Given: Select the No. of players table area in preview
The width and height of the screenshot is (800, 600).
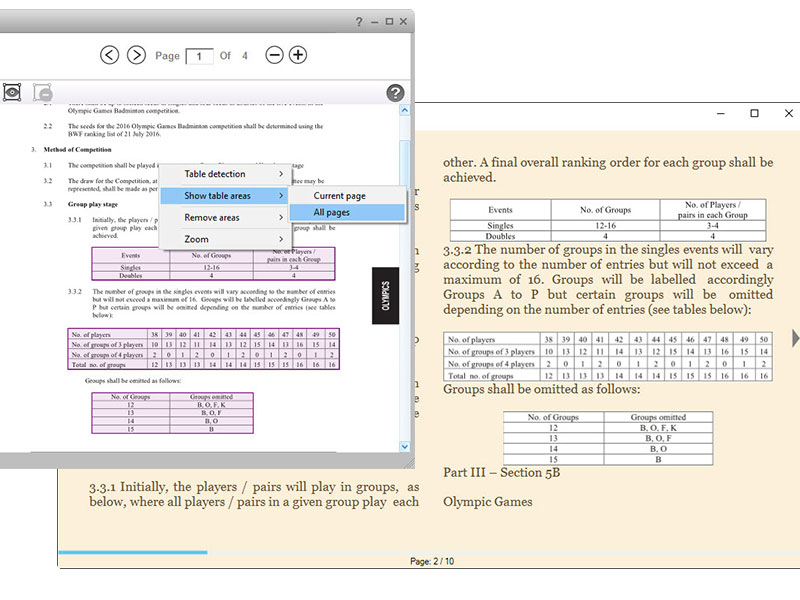Looking at the screenshot, I should click(204, 349).
